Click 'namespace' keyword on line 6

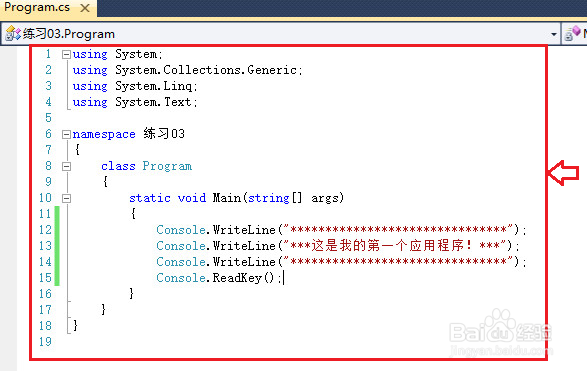click(104, 134)
